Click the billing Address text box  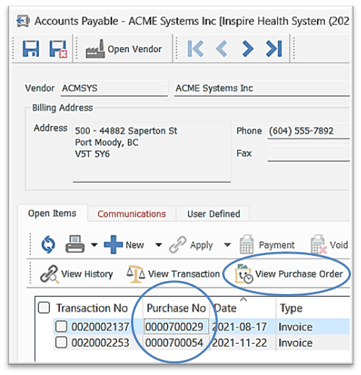point(152,152)
